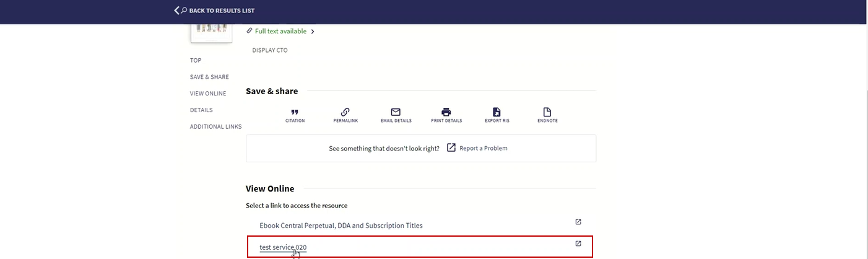Open the test service 020 link
This screenshot has height=259, width=868.
[283, 247]
